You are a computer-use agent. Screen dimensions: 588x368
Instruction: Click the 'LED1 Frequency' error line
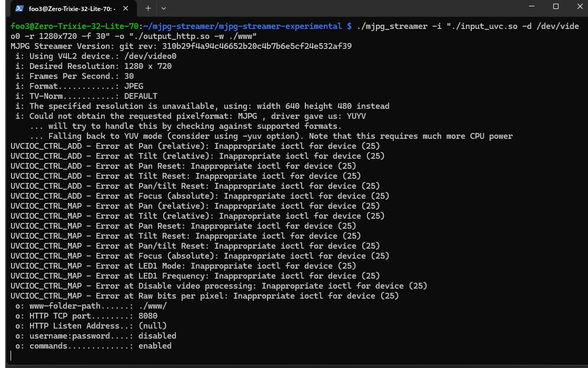point(195,276)
